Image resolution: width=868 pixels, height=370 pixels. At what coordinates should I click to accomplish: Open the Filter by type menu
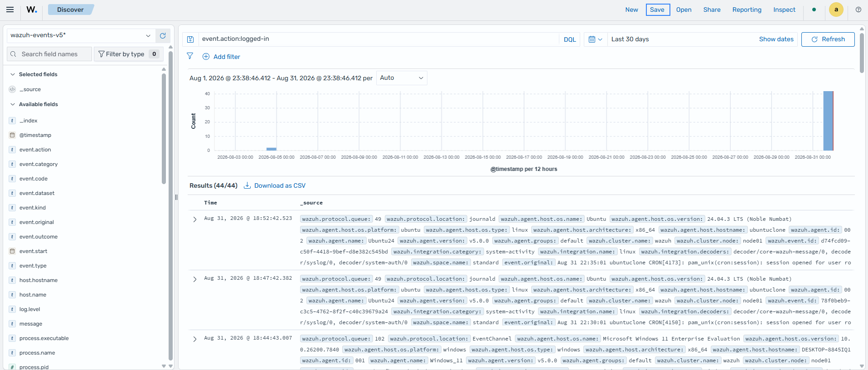[x=128, y=54]
